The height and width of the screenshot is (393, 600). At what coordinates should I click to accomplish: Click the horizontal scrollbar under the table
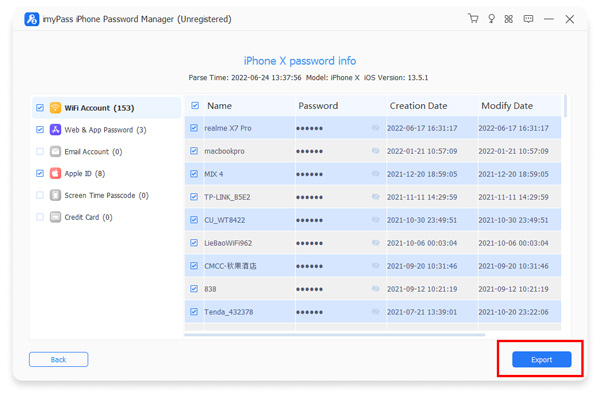(x=334, y=334)
